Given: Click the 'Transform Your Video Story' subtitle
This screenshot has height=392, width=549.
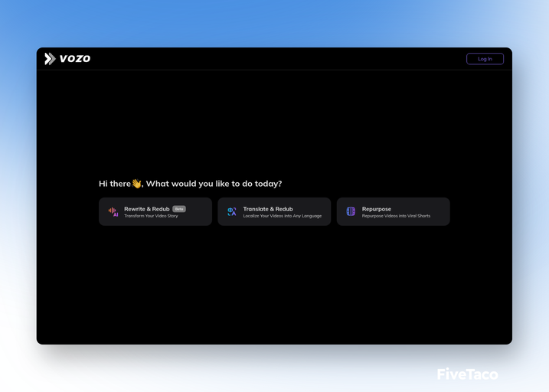Looking at the screenshot, I should (151, 216).
